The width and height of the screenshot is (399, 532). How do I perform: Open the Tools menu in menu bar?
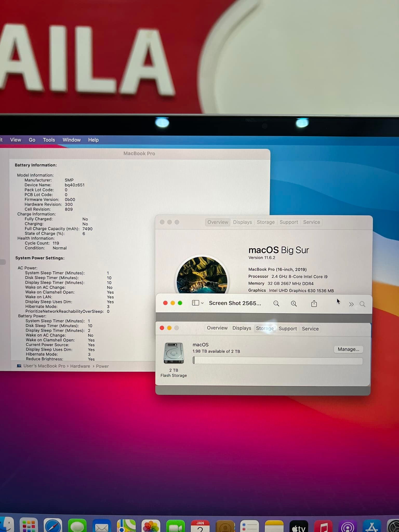tap(49, 140)
